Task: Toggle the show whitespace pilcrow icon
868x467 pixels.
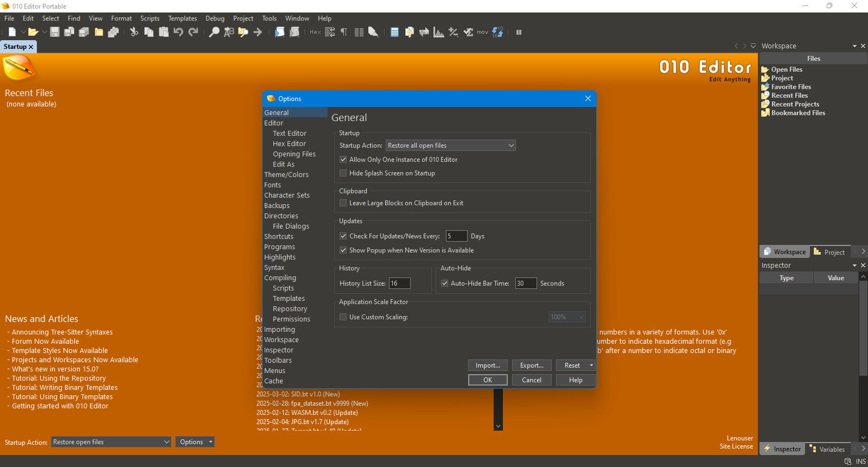Action: 344,32
